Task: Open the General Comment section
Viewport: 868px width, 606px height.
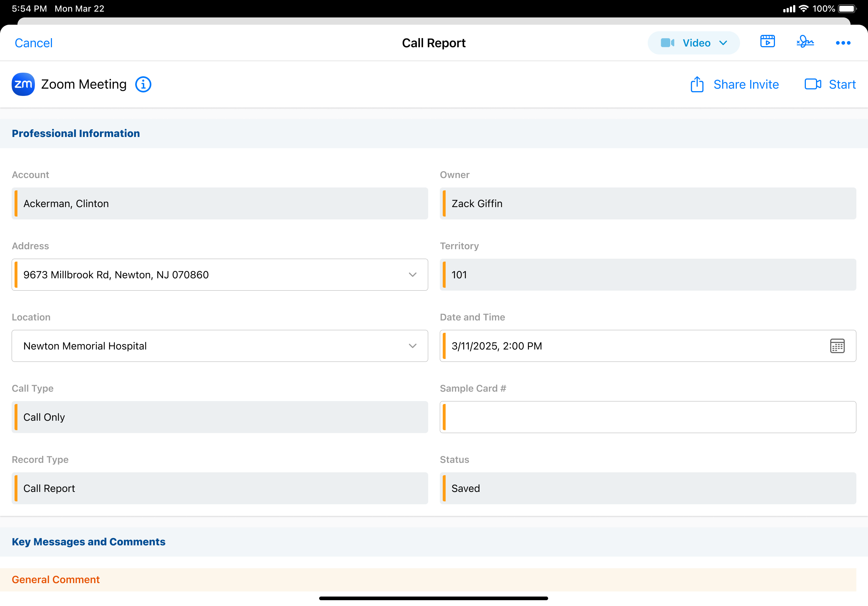Action: (56, 579)
